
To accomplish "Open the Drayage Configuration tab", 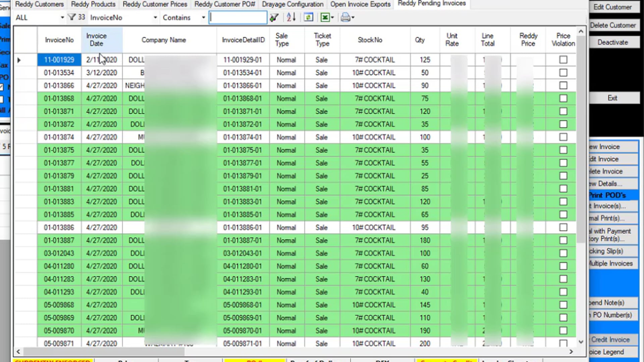I will [x=292, y=4].
